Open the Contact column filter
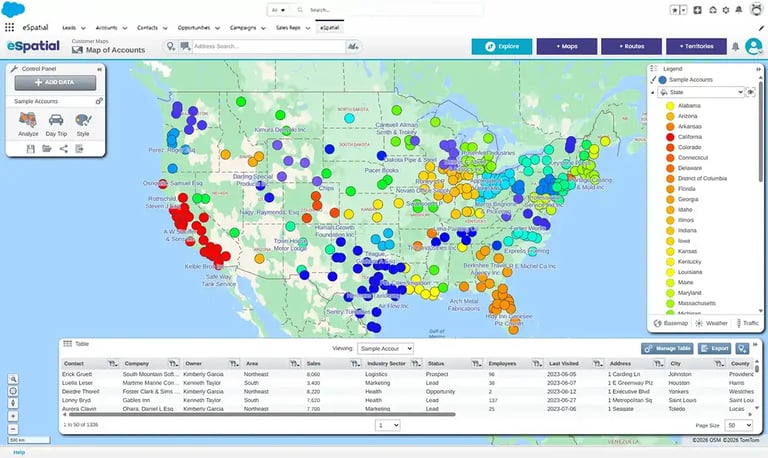768x458 pixels. pyautogui.click(x=113, y=363)
